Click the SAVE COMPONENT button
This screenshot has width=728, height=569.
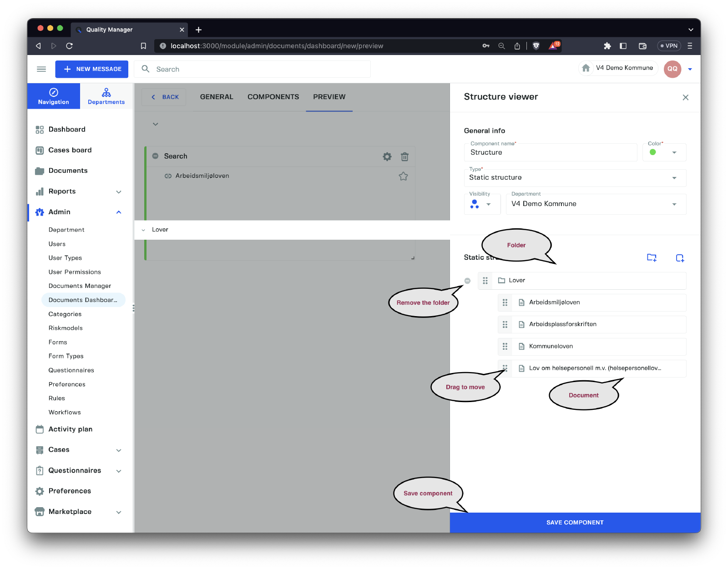tap(575, 523)
